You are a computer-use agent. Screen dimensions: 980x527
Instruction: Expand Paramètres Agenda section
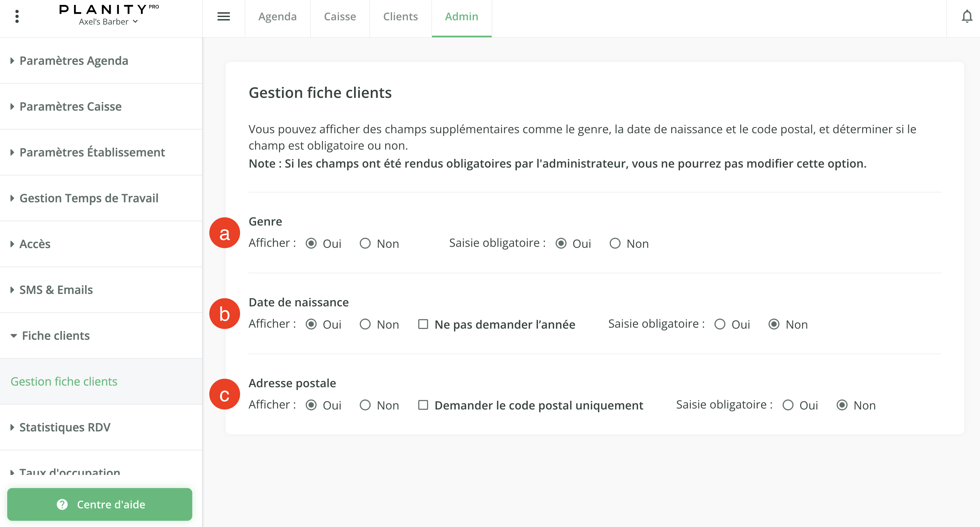pyautogui.click(x=73, y=61)
